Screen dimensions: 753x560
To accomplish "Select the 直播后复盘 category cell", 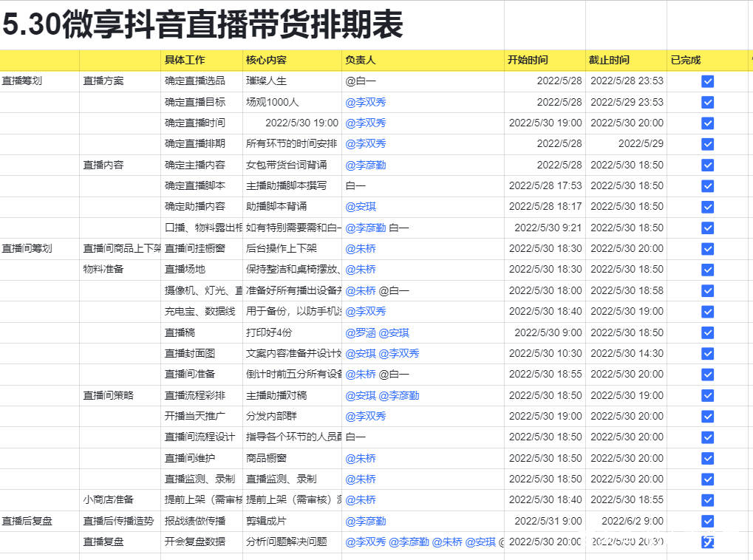I will point(39,521).
